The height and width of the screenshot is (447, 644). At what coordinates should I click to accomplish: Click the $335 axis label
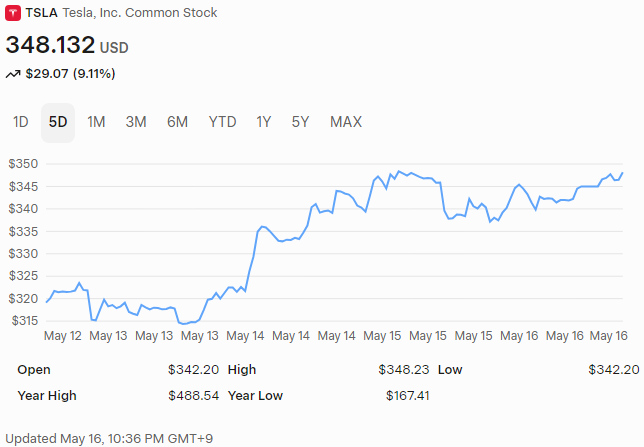point(23,231)
